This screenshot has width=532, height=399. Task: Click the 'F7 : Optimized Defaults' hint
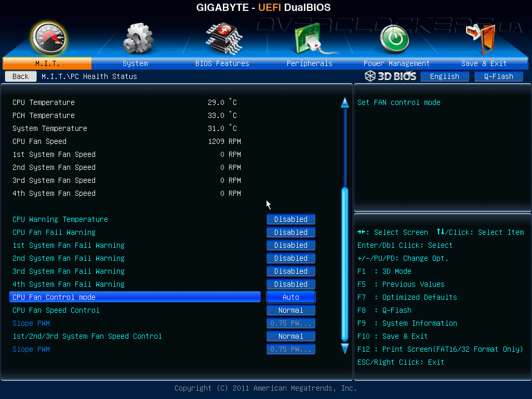407,297
